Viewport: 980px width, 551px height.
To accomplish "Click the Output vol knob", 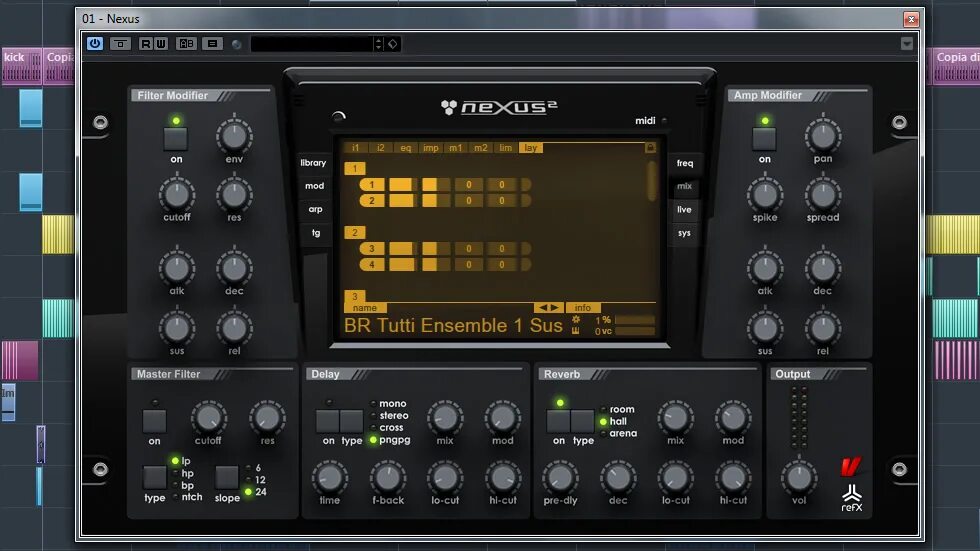I will pyautogui.click(x=799, y=477).
